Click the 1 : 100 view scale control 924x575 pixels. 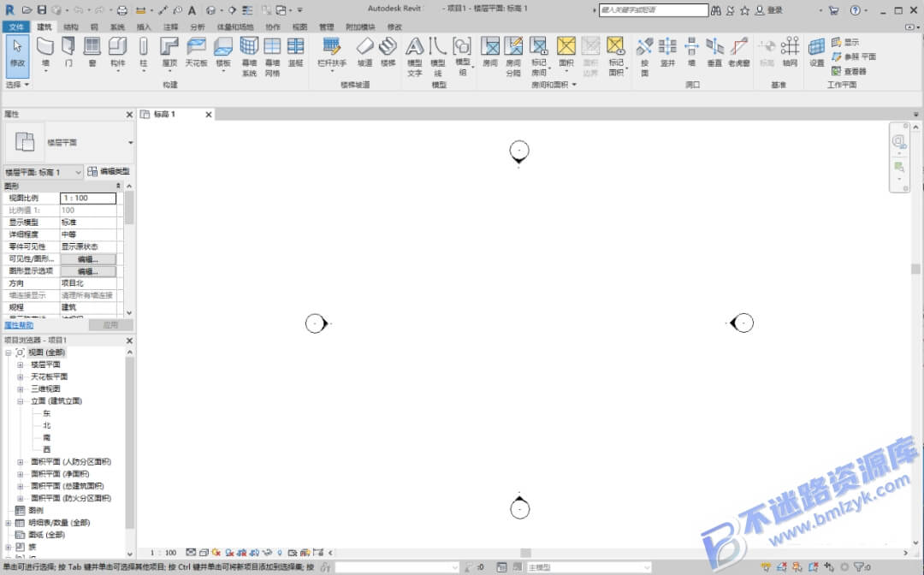click(x=163, y=553)
